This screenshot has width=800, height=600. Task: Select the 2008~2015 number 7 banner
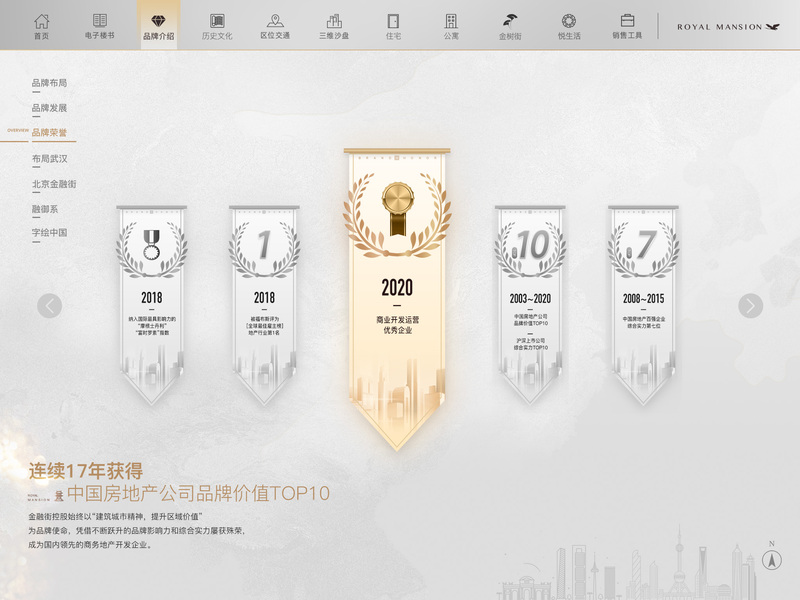(x=643, y=305)
